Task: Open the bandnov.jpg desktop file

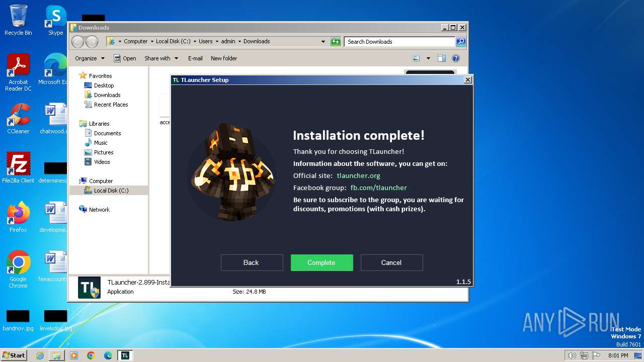Action: pos(18,320)
